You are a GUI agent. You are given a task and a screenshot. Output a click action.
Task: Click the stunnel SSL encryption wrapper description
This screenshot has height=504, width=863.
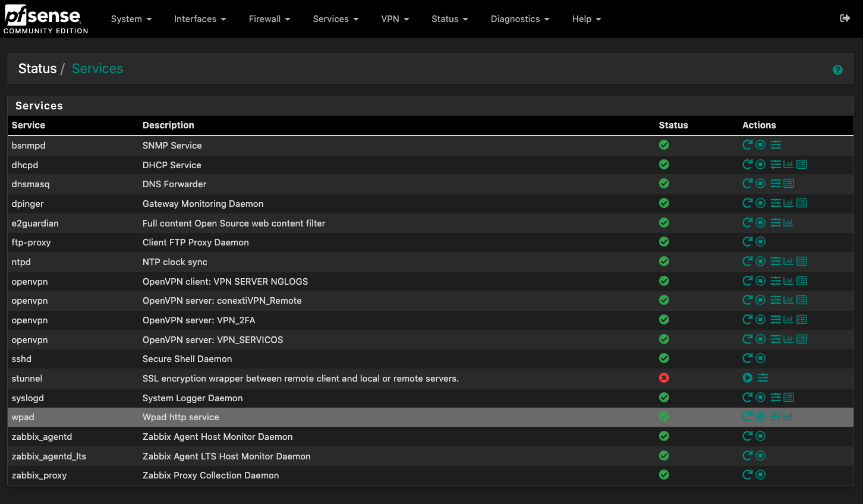(x=301, y=379)
